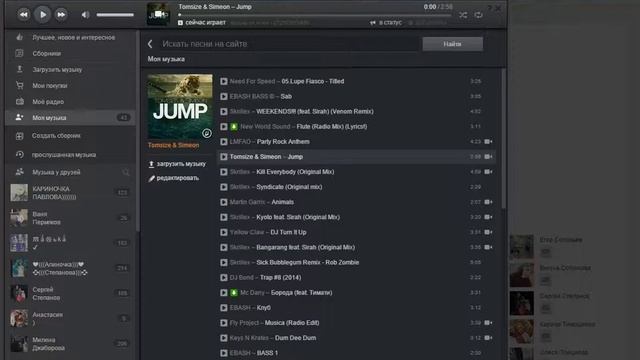Image resolution: width=640 pixels, height=360 pixels.
Task: Play LMFAO – Party Rock Anthem
Action: [x=224, y=142]
